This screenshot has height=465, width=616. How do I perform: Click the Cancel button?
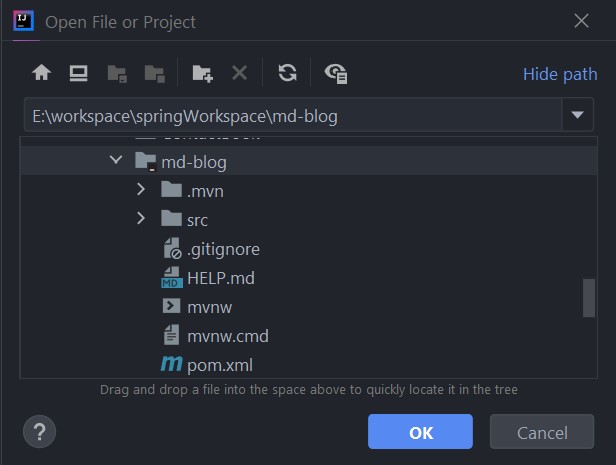pos(542,433)
